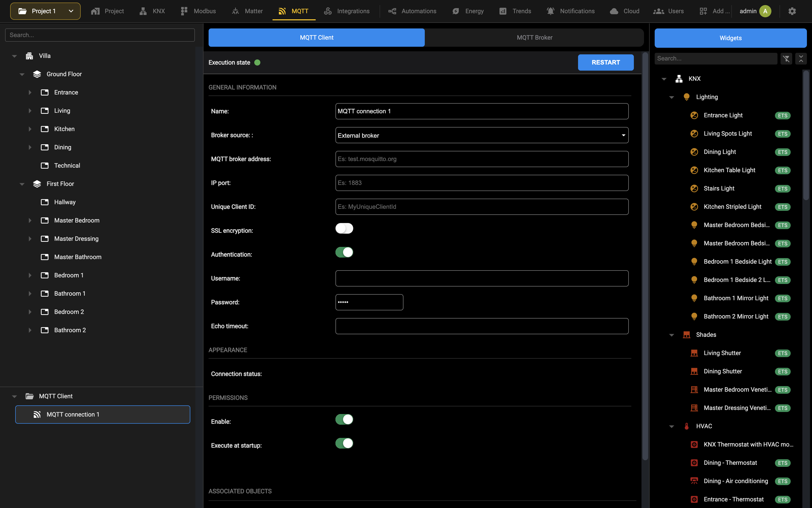The image size is (812, 508).
Task: Click the MQTT broker address field
Action: (482, 159)
